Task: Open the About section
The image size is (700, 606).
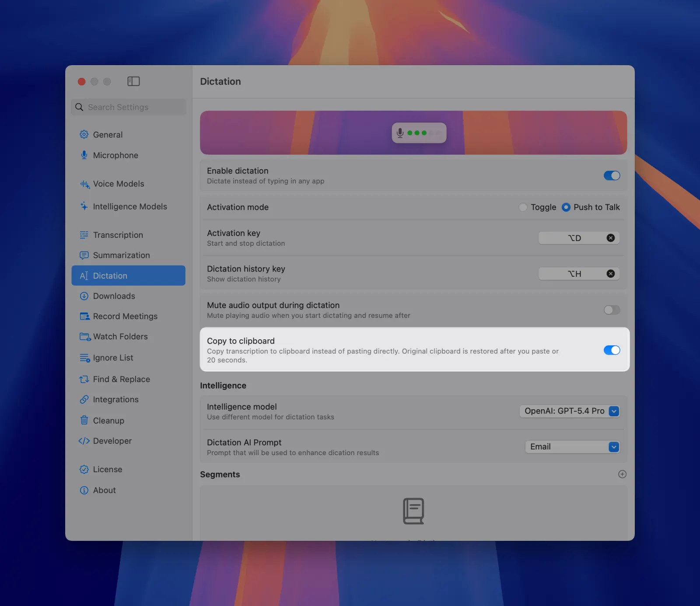Action: point(128,491)
